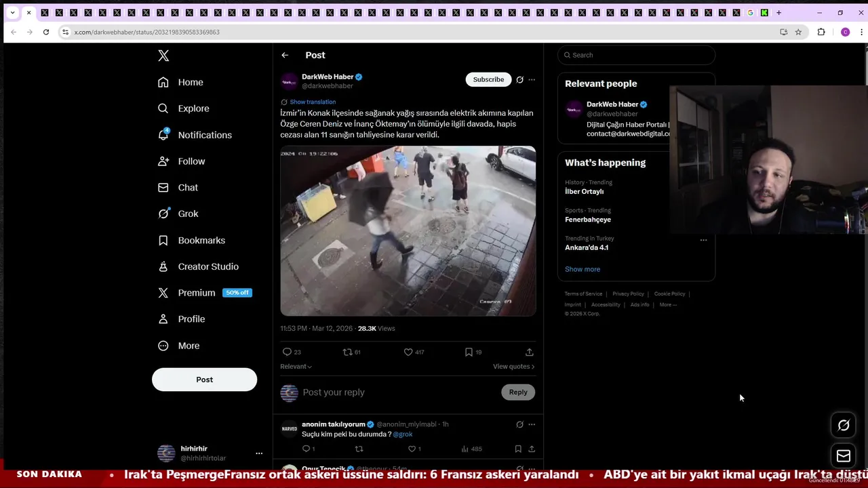Viewport: 868px width, 488px height.
Task: Click the address bar URL
Action: 146,32
